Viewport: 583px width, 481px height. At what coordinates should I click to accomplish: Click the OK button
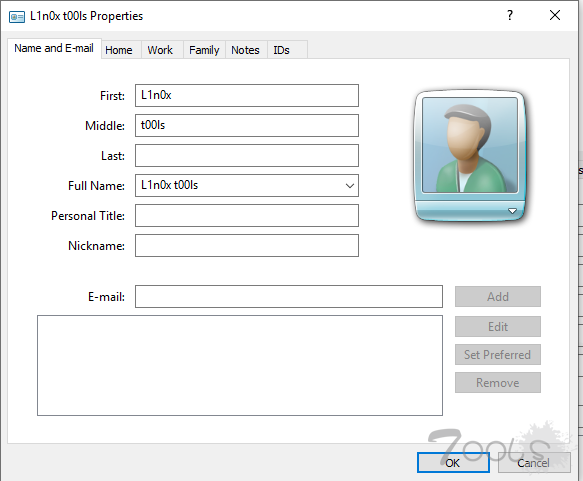[453, 463]
